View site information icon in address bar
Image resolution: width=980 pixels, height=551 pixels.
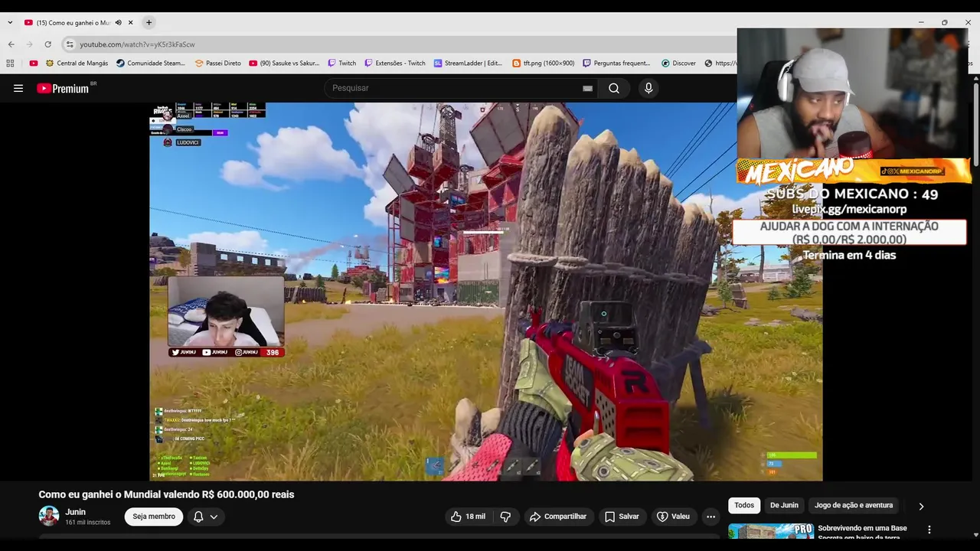pos(70,44)
